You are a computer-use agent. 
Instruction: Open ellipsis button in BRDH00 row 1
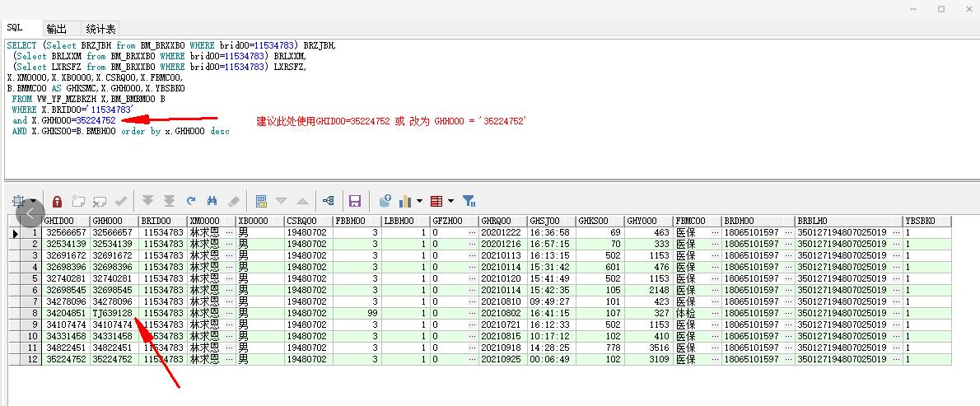pyautogui.click(x=788, y=232)
